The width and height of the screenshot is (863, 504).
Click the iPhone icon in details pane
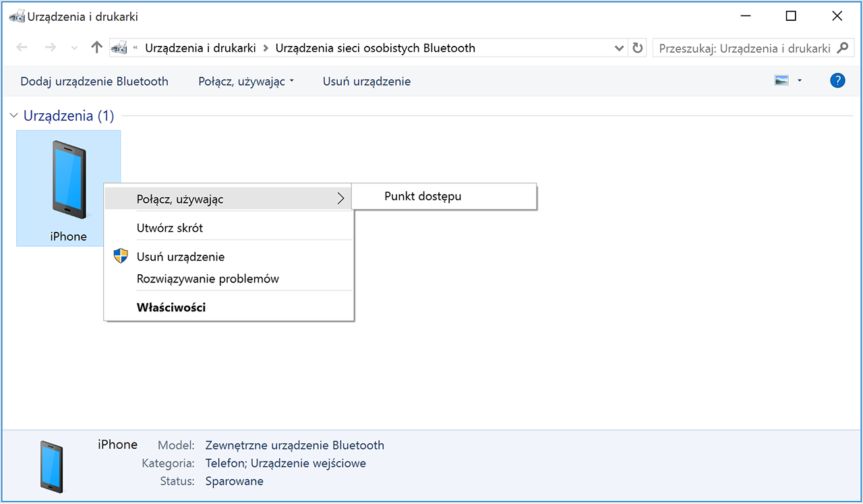(51, 466)
